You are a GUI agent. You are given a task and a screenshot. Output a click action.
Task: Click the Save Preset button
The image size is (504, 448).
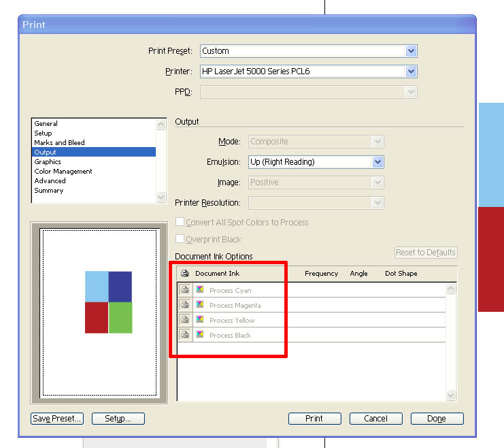[x=56, y=419]
